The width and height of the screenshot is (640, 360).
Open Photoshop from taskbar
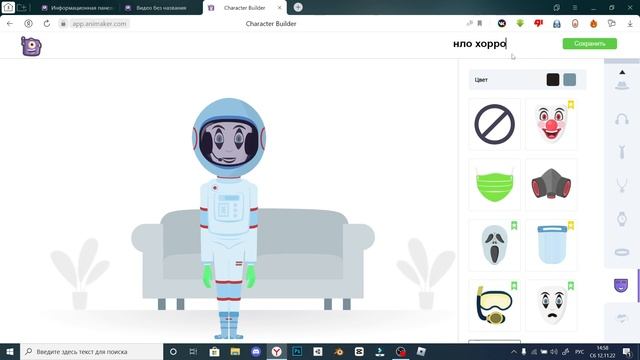297,351
